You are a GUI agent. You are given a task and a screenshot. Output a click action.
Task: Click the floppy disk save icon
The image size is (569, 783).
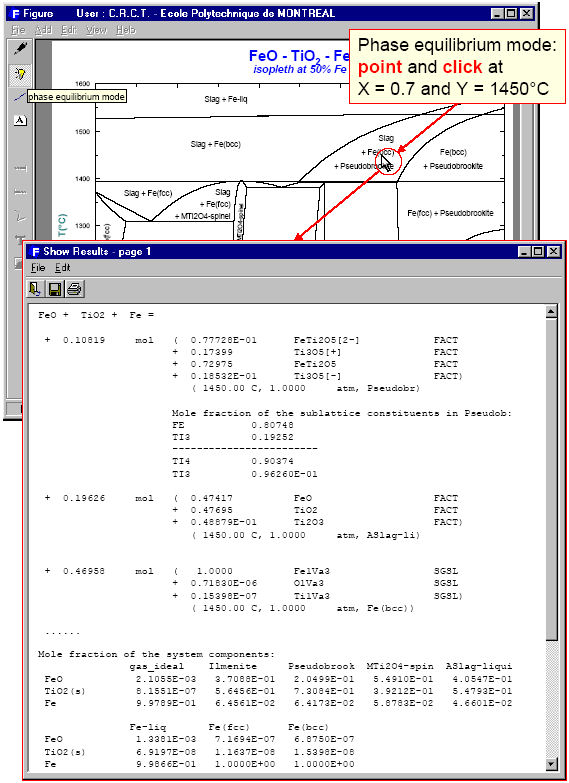(54, 289)
